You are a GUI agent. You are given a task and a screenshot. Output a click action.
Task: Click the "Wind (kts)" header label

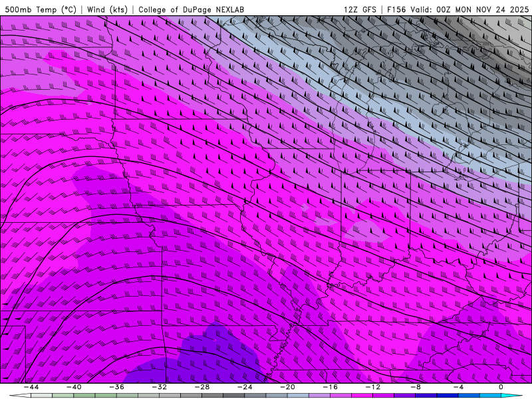[107, 9]
